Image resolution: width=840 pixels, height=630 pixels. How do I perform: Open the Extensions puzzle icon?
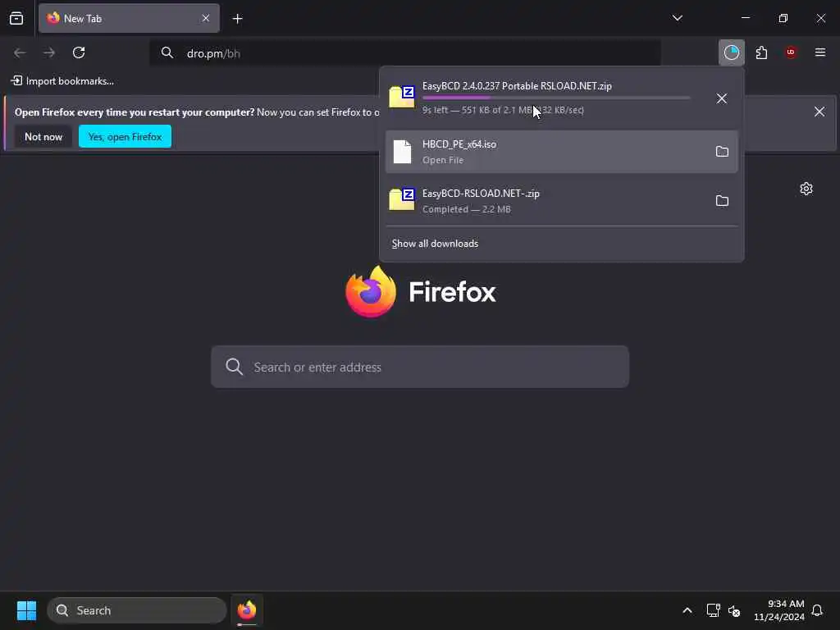click(x=761, y=52)
